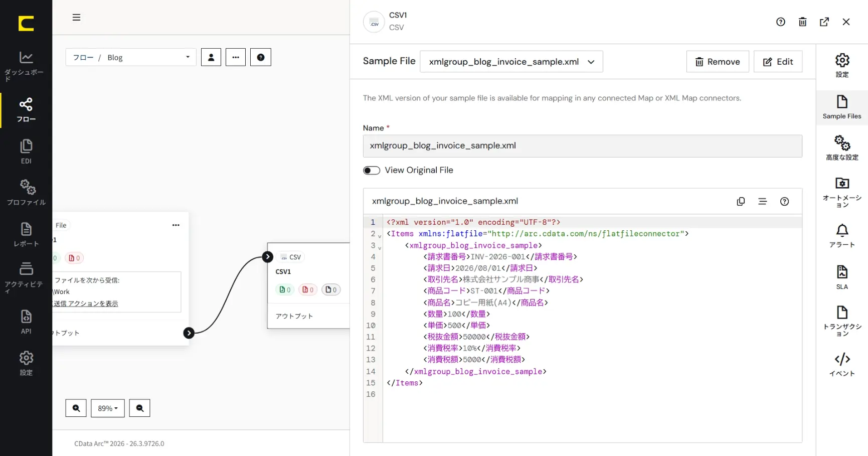Click the CData Arc logo

pyautogui.click(x=26, y=23)
